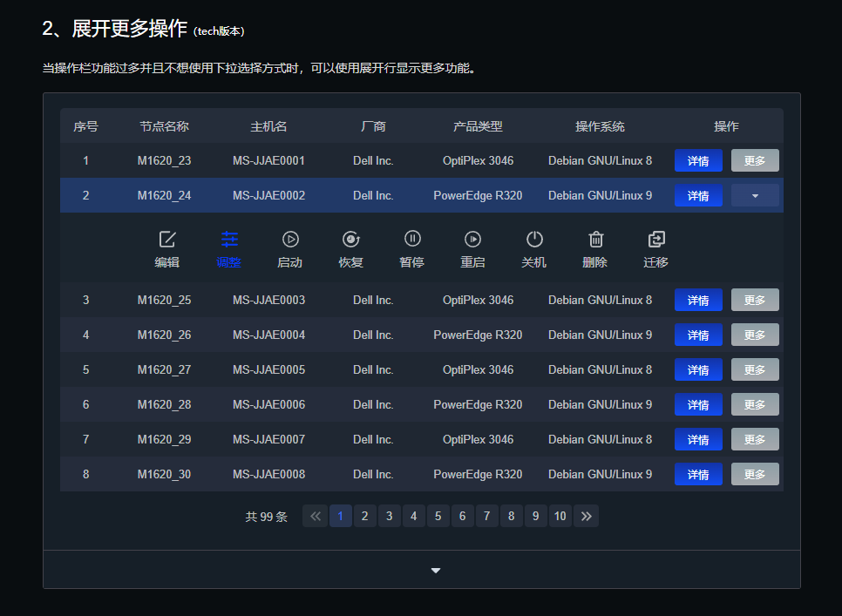Select the MS-JJAE0004 hostname cell

(268, 335)
